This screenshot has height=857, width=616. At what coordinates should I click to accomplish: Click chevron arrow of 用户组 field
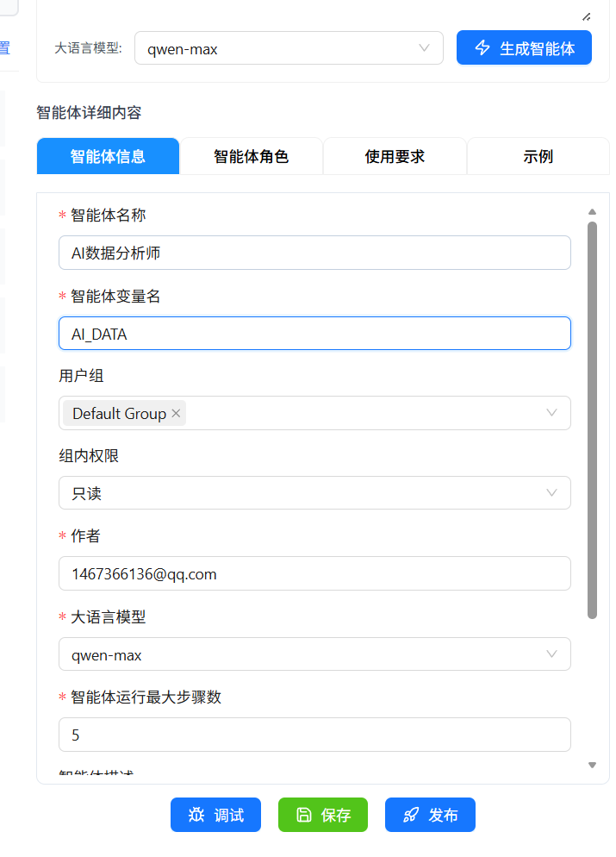(551, 413)
